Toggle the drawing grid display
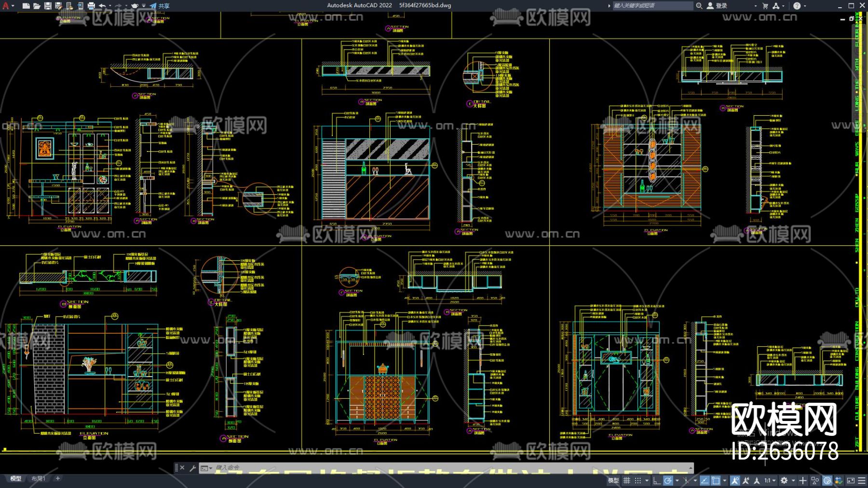 [627, 480]
